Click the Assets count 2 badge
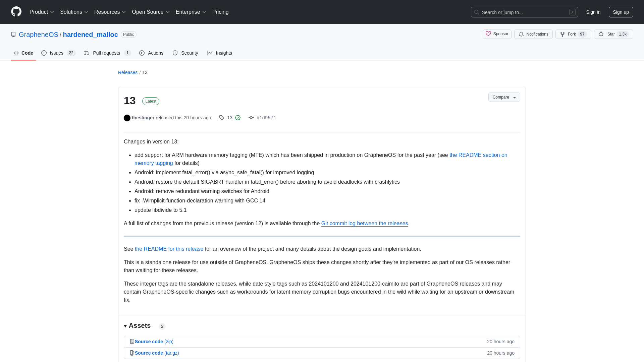The image size is (644, 362). (x=162, y=326)
